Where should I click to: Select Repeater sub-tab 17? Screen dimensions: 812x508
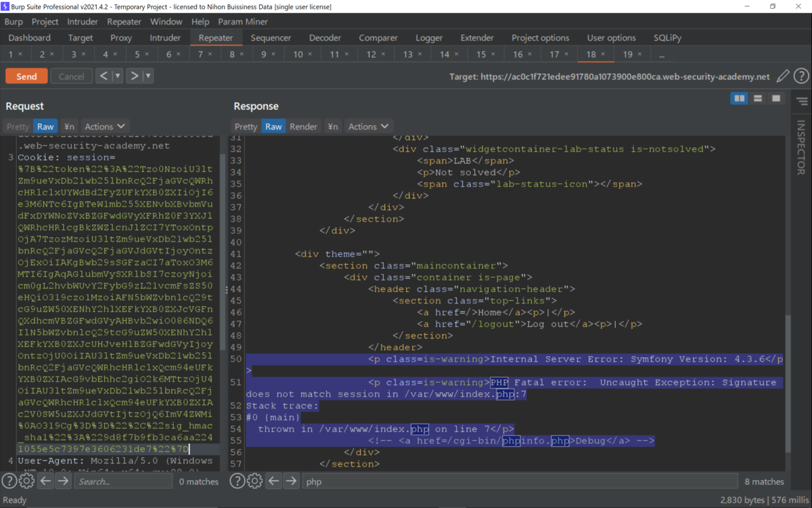tap(554, 54)
